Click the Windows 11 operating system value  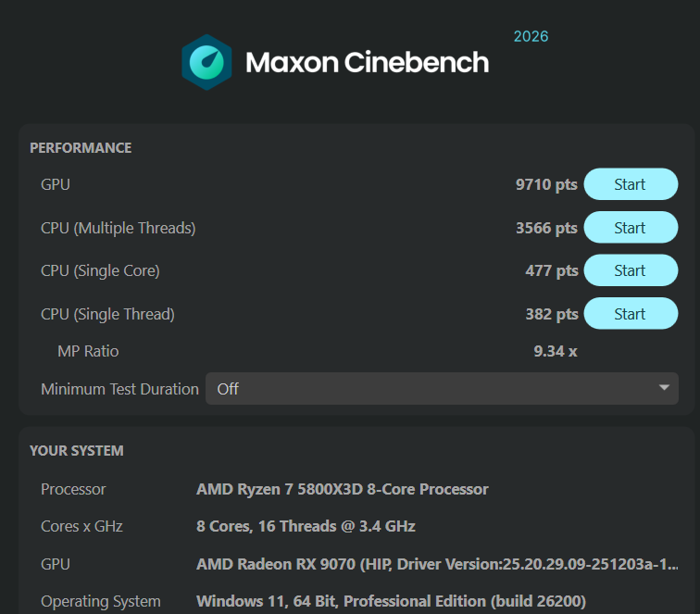391,601
